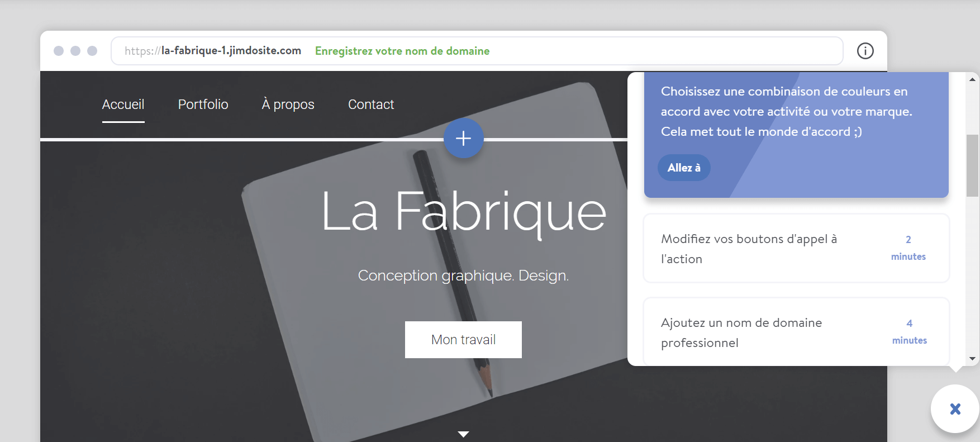Open the Modifiez vos boutons d'appel à l'action card
This screenshot has height=442, width=980.
(x=796, y=249)
